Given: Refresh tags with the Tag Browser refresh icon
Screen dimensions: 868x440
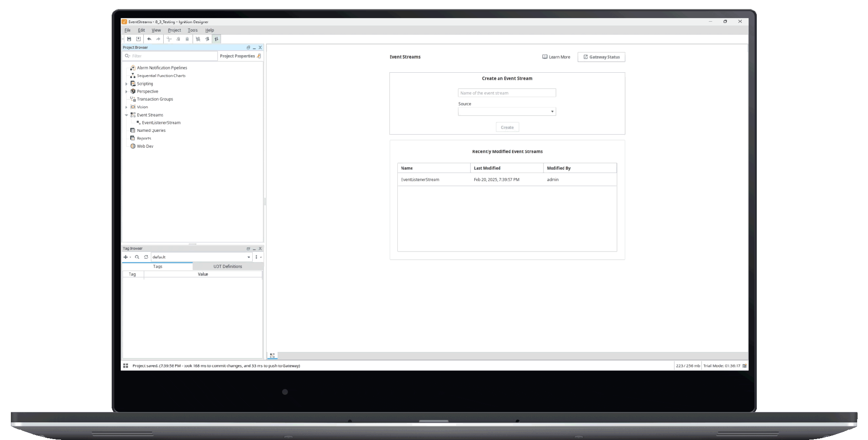Looking at the screenshot, I should tap(146, 257).
